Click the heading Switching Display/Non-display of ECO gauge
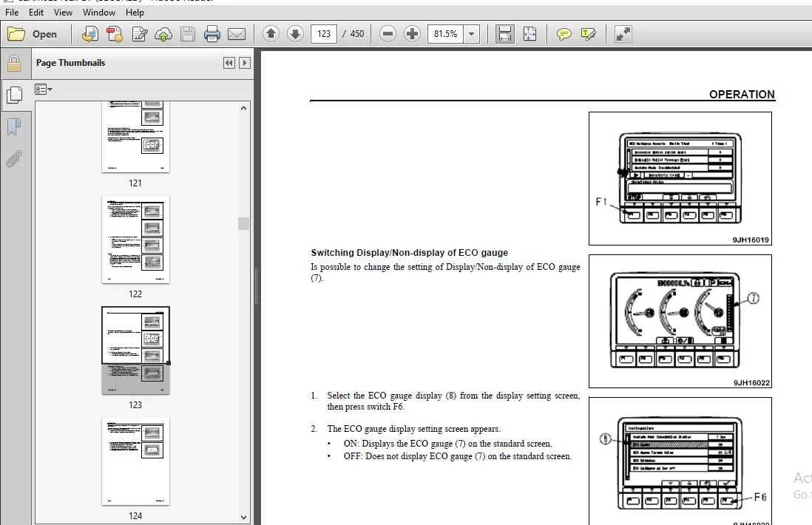This screenshot has width=812, height=525. point(409,253)
